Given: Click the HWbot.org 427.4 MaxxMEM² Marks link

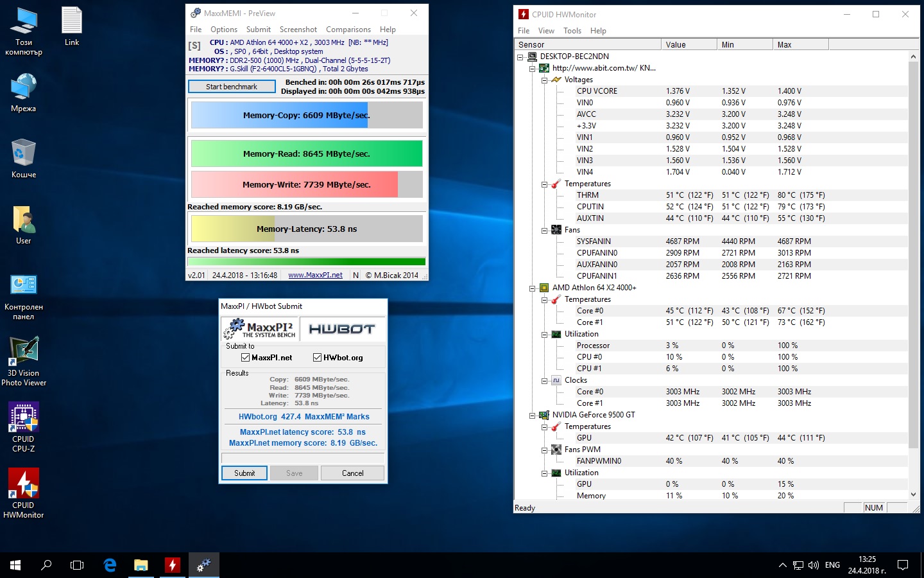Looking at the screenshot, I should pyautogui.click(x=304, y=417).
